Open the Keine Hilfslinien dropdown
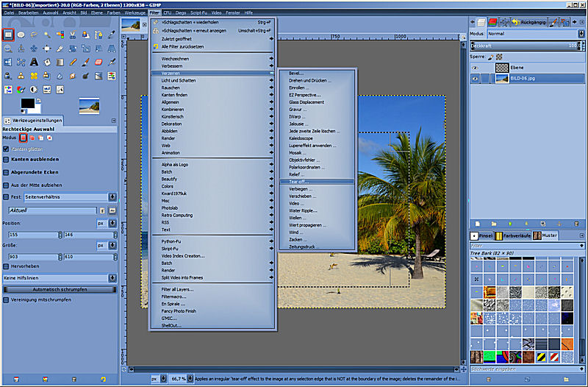588x387 pixels. pos(60,278)
